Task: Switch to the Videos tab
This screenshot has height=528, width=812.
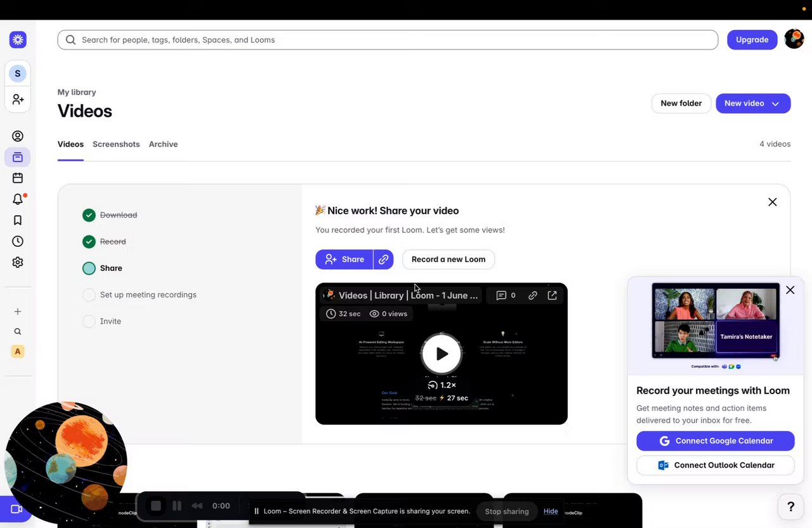Action: pyautogui.click(x=70, y=144)
